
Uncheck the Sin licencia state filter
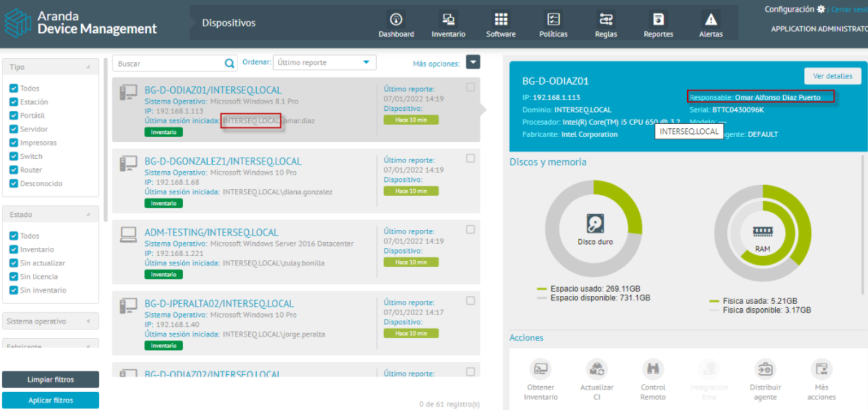[x=14, y=277]
